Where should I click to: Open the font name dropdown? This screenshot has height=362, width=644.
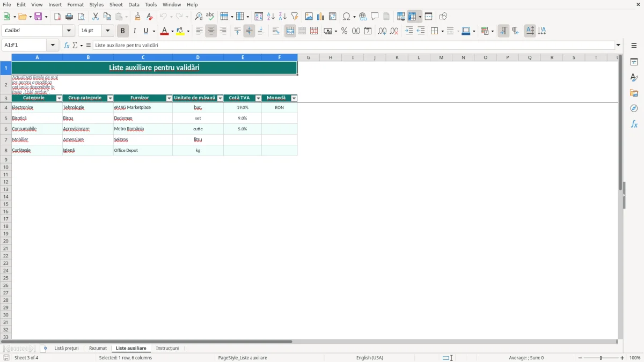pyautogui.click(x=69, y=31)
